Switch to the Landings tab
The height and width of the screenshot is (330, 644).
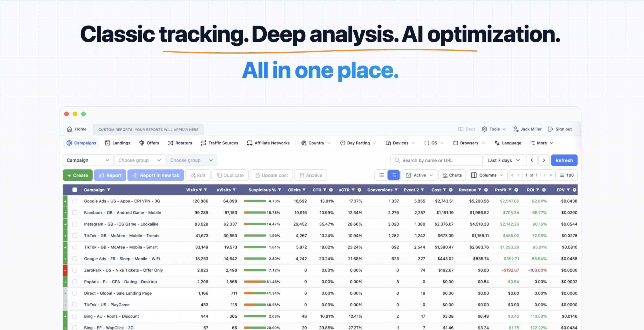pos(118,143)
